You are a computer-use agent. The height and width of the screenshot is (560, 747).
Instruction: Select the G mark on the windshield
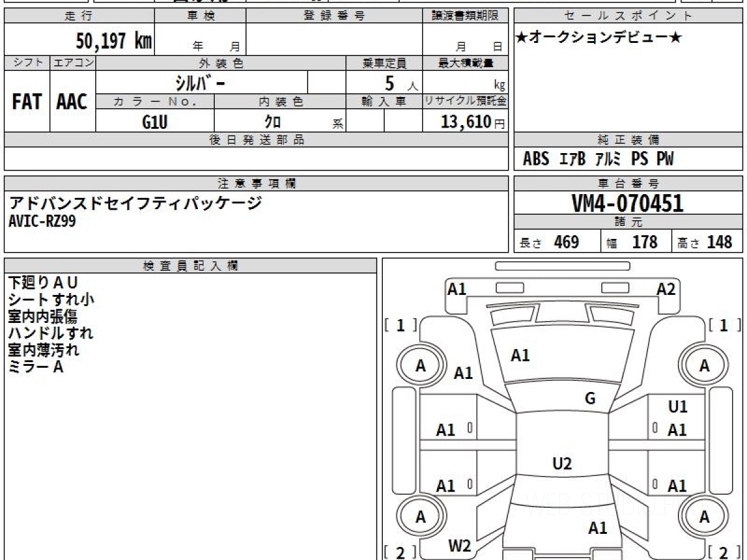590,398
